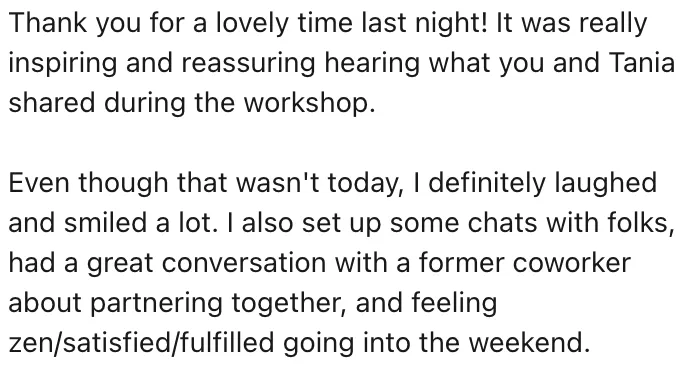Click the word "definitely"
Screen dimensions: 690x380
(x=486, y=184)
